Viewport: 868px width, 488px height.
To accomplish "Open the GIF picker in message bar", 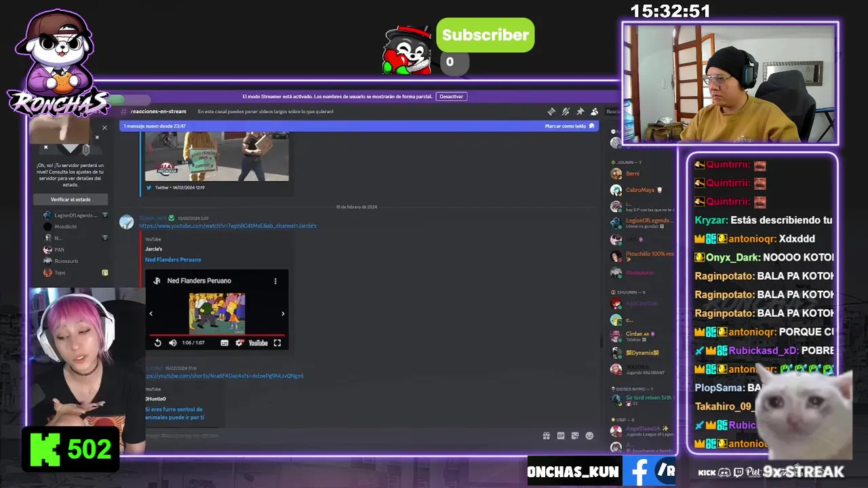I will [561, 436].
